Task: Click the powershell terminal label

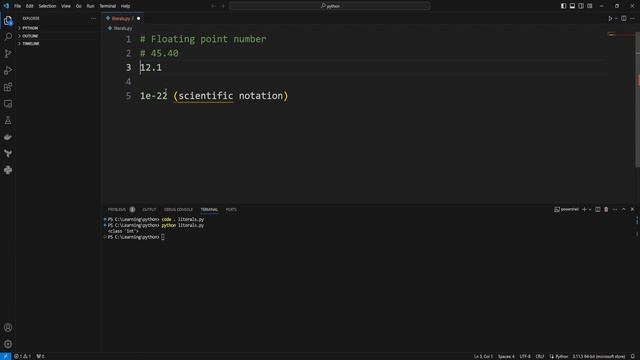Action: click(567, 209)
